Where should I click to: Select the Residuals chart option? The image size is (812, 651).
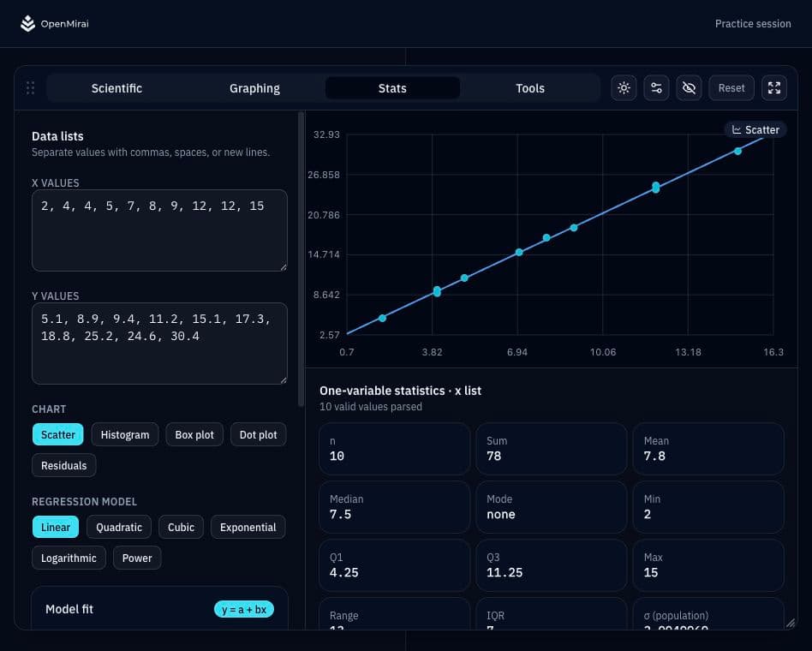tap(63, 465)
